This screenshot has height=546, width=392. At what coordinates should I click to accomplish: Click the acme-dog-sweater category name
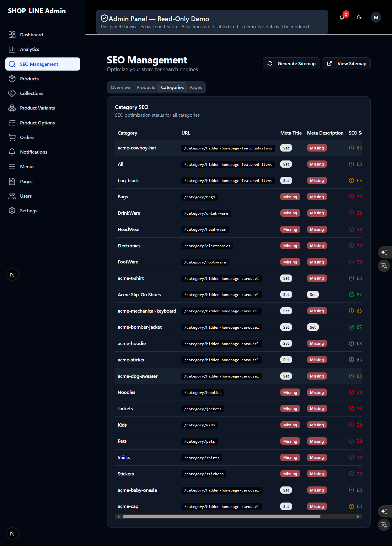(x=138, y=376)
